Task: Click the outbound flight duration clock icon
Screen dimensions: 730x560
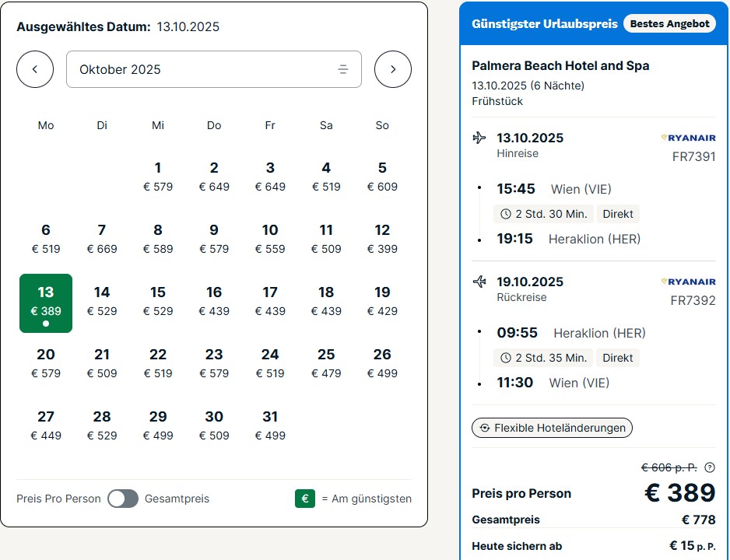Action: pos(506,214)
